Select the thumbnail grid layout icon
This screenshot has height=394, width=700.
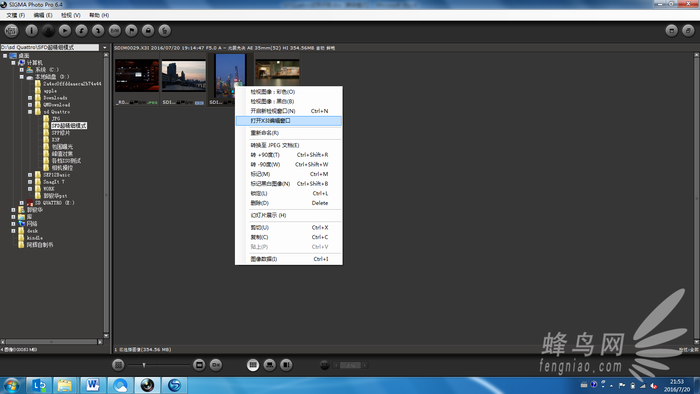(x=253, y=365)
